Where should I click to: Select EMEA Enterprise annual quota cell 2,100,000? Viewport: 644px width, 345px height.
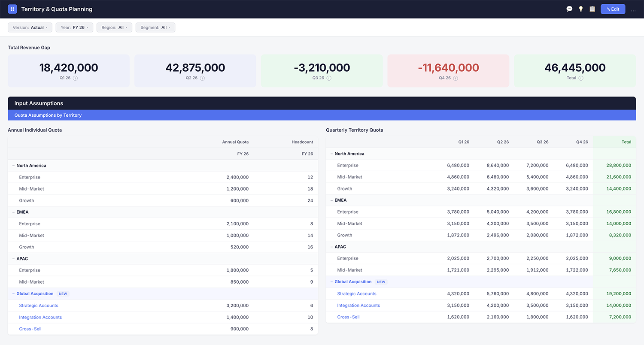(237, 224)
